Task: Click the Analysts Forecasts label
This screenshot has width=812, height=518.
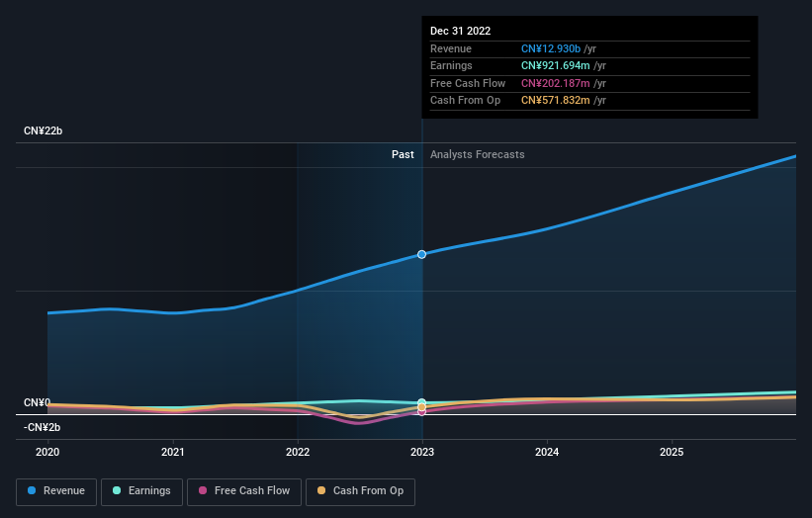Action: point(478,154)
